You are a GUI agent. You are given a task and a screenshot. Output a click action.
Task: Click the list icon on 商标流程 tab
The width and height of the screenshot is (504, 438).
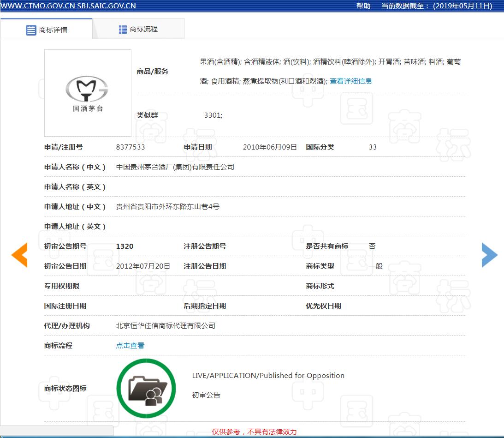(122, 29)
